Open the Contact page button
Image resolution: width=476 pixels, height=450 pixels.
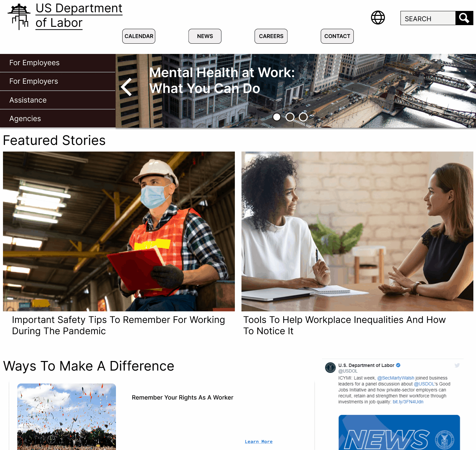(337, 36)
